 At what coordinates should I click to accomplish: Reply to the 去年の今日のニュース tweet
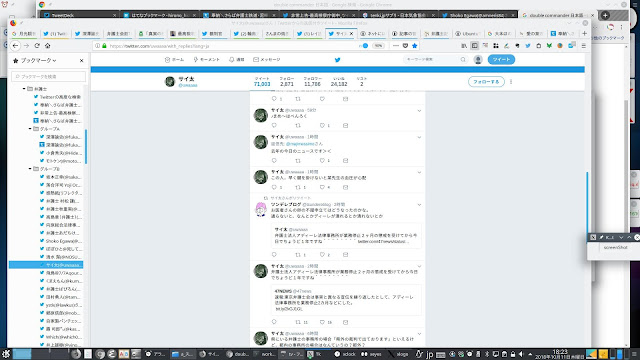(274, 160)
